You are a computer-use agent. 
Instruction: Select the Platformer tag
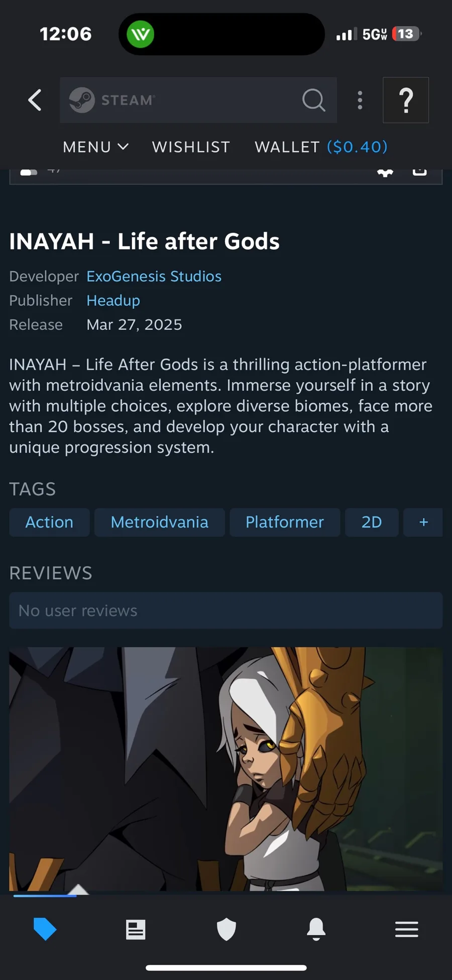[x=285, y=522]
